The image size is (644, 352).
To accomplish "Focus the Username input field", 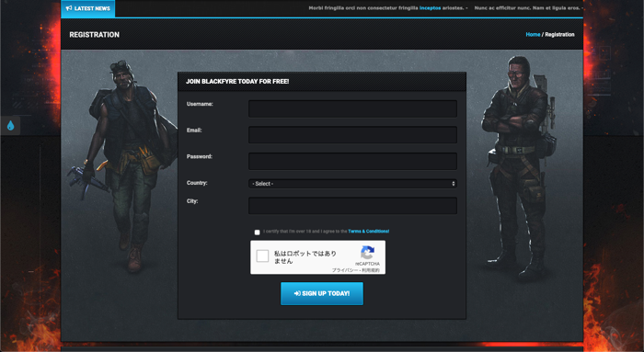I will [x=352, y=108].
